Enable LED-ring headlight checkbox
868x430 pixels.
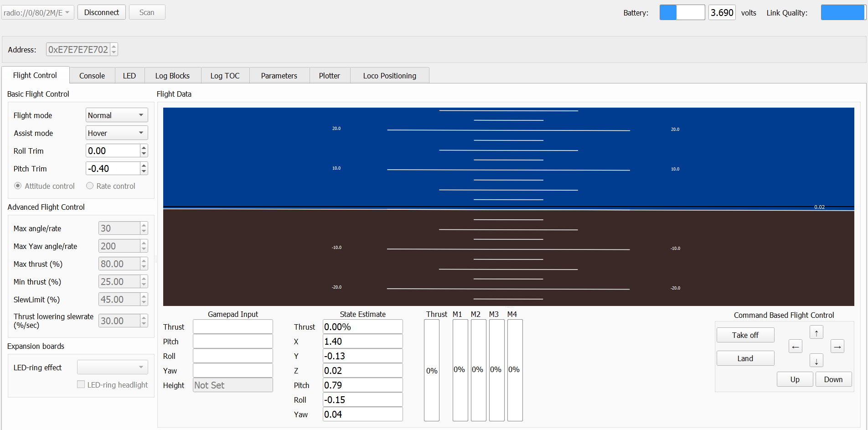pyautogui.click(x=81, y=385)
